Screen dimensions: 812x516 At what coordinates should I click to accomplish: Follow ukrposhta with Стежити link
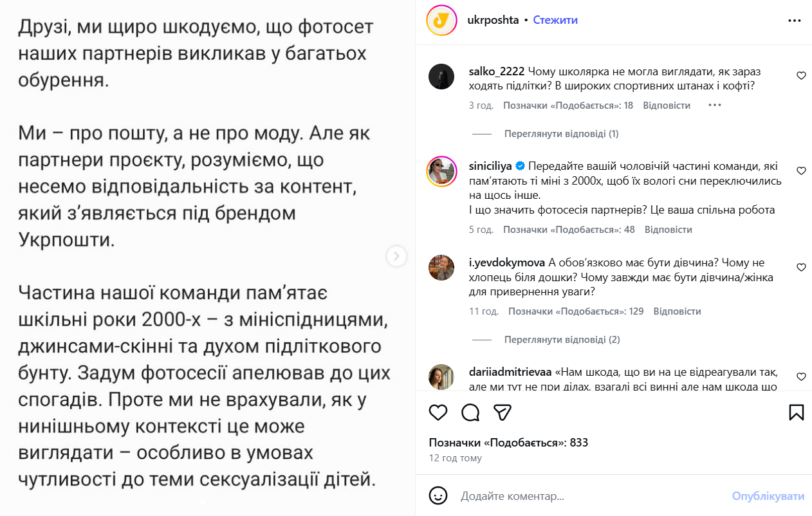(555, 21)
